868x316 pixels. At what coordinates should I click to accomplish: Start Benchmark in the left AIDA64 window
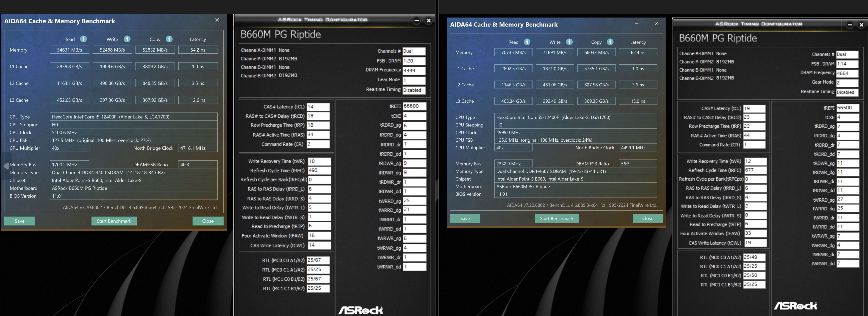pyautogui.click(x=114, y=221)
